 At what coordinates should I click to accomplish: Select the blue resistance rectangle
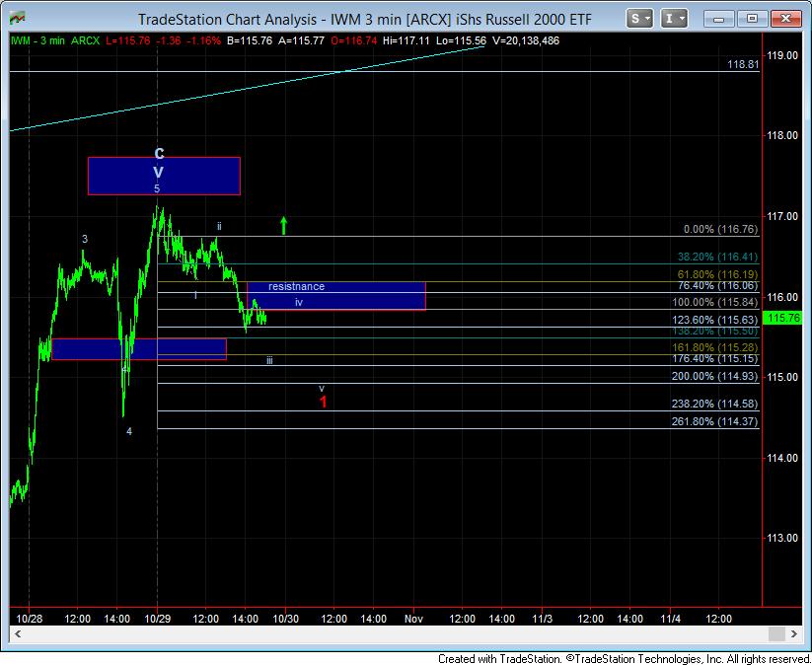point(336,296)
